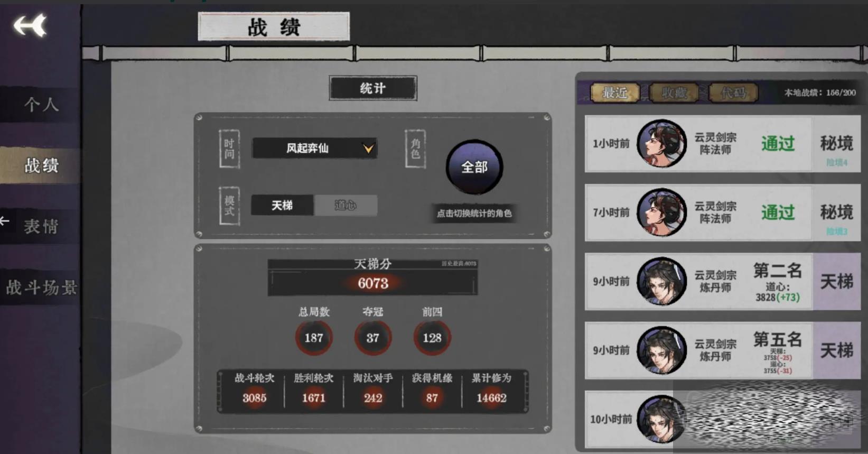Image resolution: width=868 pixels, height=454 pixels.
Task: Click the avatar of the 10小时前 record
Action: pos(660,419)
